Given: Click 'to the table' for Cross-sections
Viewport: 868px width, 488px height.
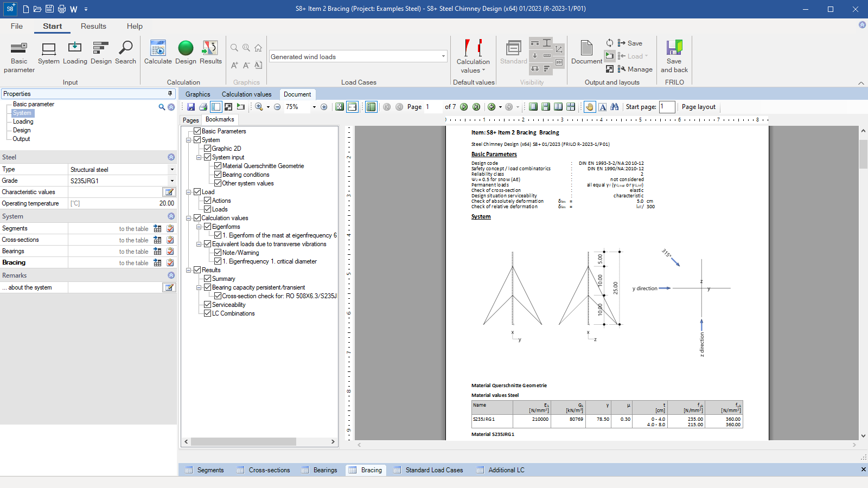Looking at the screenshot, I should (x=133, y=240).
